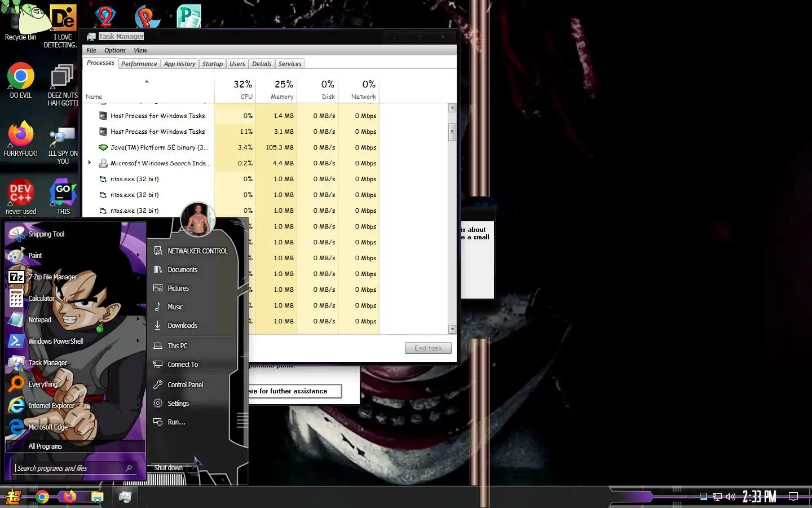Screen dimensions: 812x508
Task: Open the GoLand shortcut labeled 'THIS'
Action: (x=63, y=196)
